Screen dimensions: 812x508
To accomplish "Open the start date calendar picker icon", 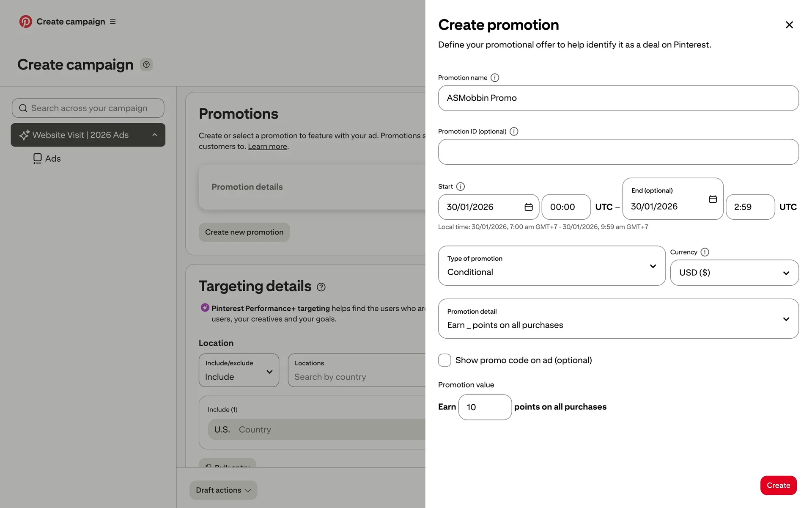I will (528, 207).
